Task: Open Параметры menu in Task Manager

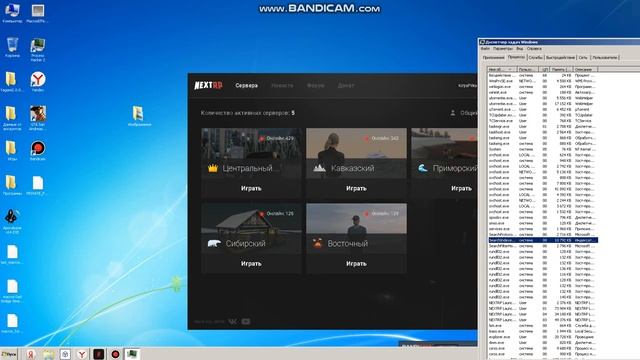Action: (502, 49)
